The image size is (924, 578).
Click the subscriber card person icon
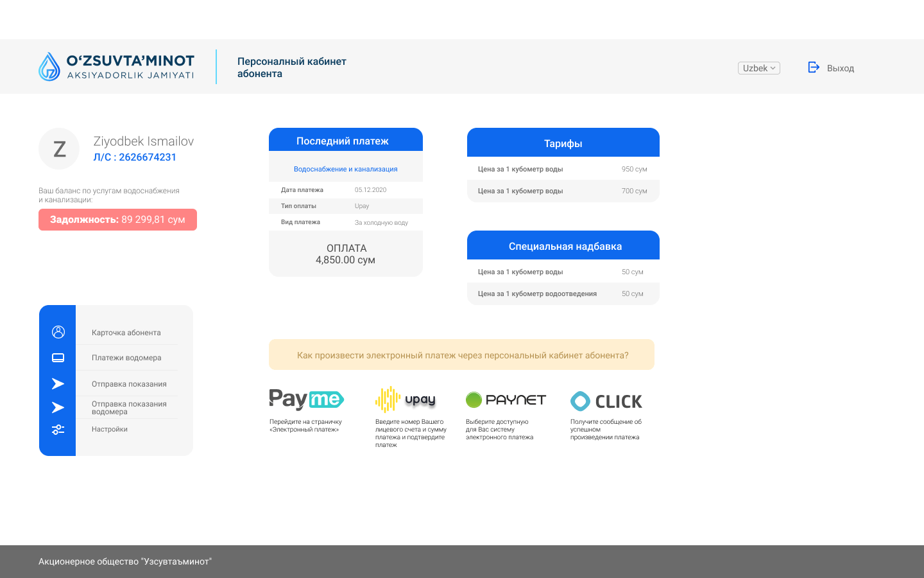tap(58, 332)
